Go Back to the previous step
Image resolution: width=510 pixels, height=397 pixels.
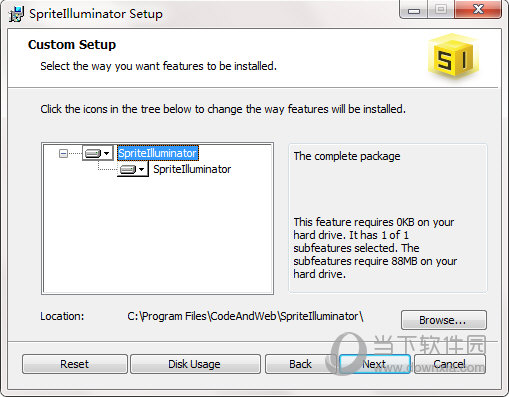click(300, 364)
